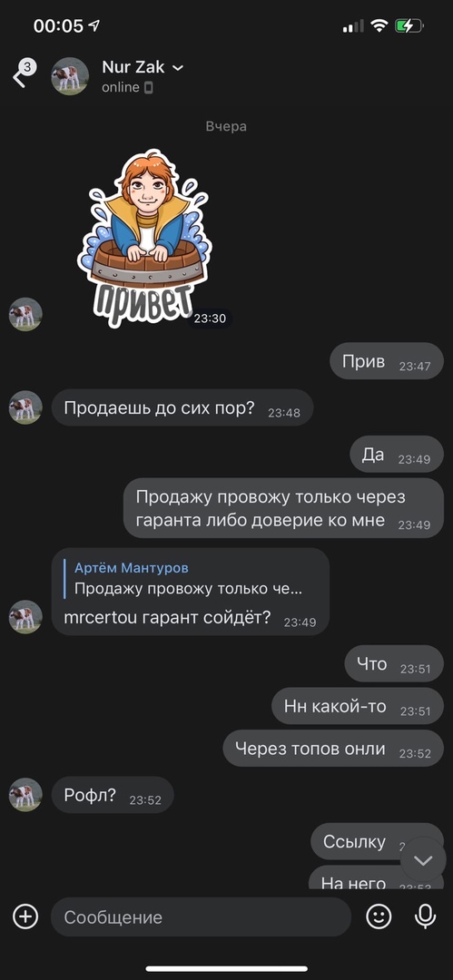Jump to latest messages with down-chevron button
The height and width of the screenshot is (980, 453).
pos(423,860)
